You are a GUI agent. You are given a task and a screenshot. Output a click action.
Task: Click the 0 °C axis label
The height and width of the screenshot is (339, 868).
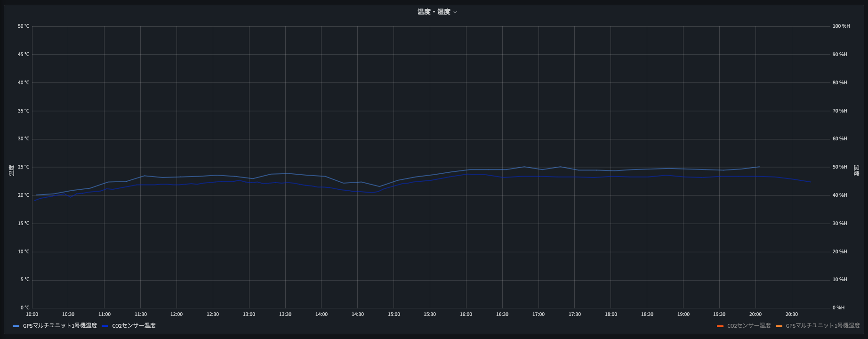[25, 308]
